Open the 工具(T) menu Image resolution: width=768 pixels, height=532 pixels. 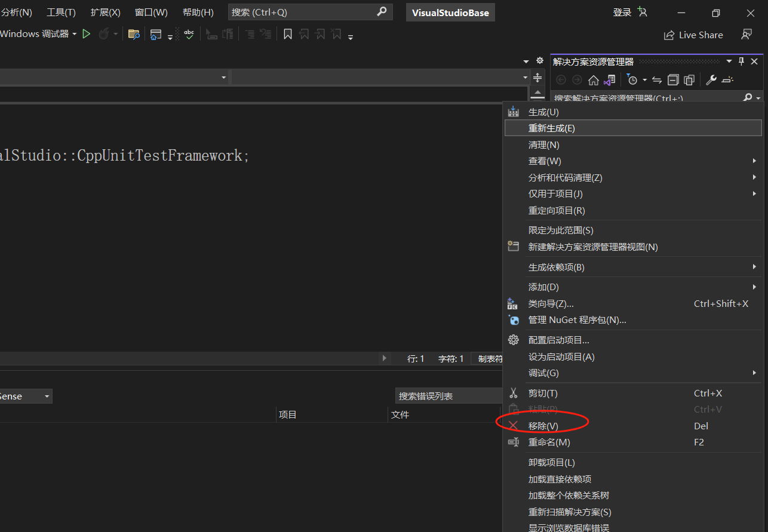pos(62,13)
